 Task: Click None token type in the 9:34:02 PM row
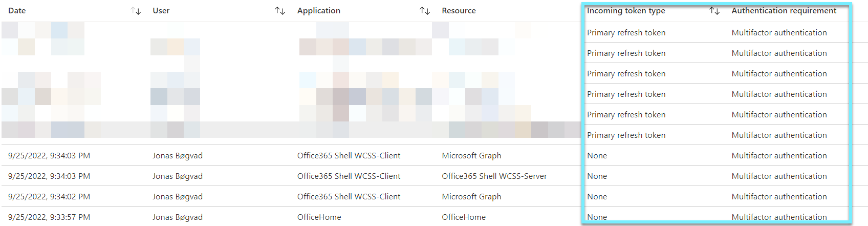click(x=597, y=197)
